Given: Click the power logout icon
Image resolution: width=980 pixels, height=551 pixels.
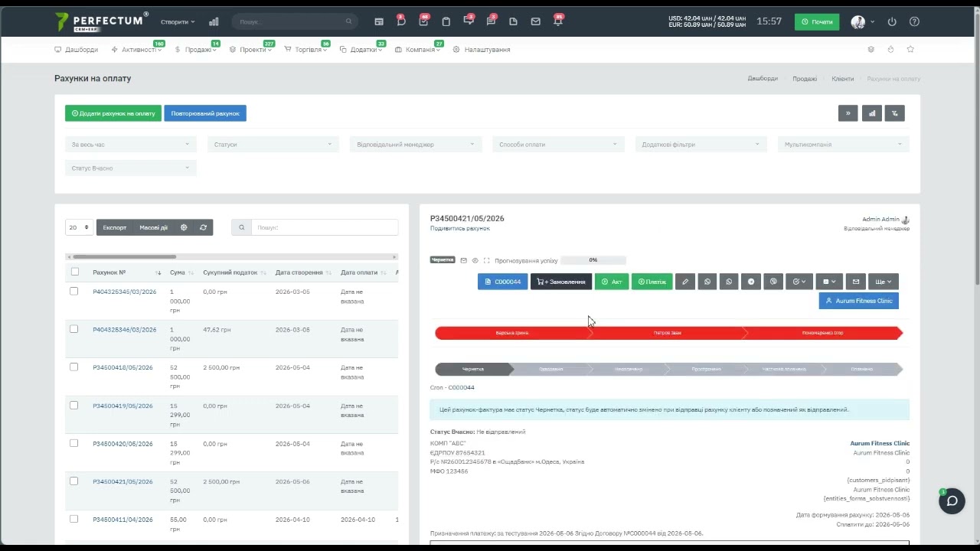Looking at the screenshot, I should 892,22.
